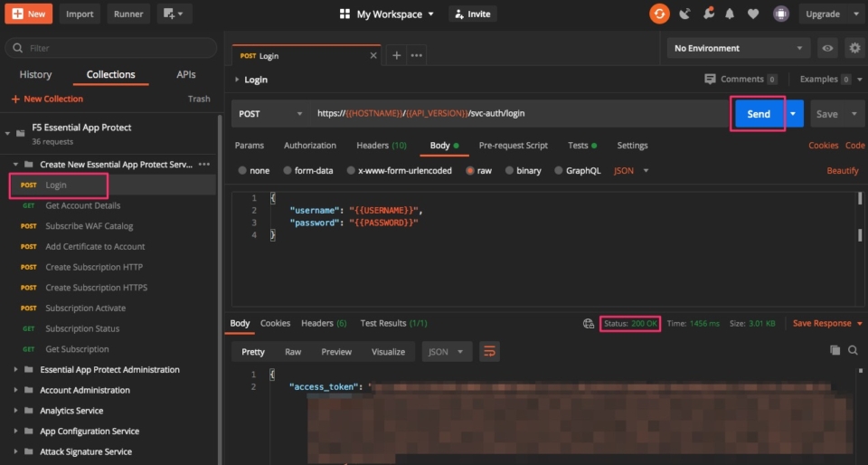Add a new request tab with plus
Image resolution: width=868 pixels, height=465 pixels.
point(396,55)
